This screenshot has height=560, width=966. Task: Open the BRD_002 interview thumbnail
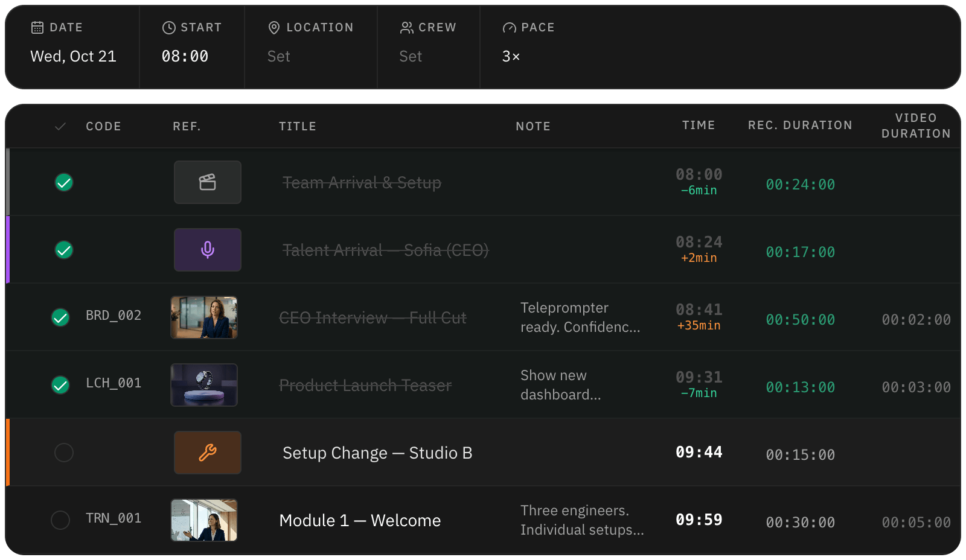[204, 317]
